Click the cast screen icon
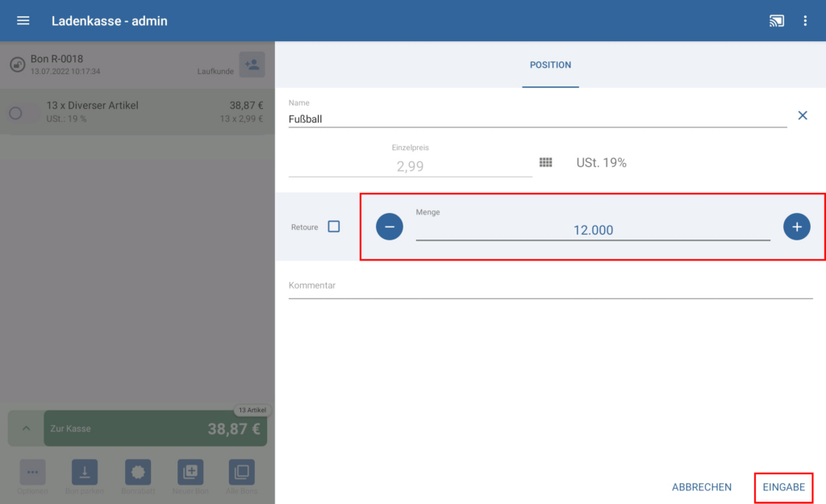 coord(777,21)
